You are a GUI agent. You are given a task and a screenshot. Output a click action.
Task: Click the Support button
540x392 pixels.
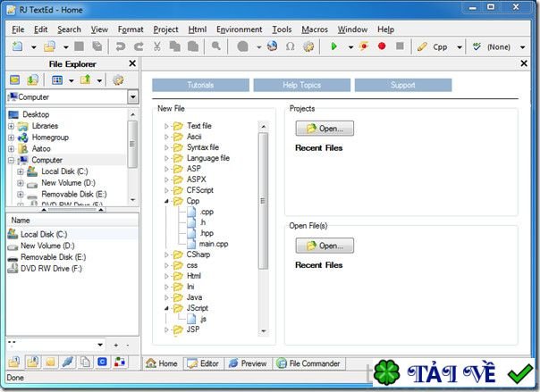(403, 85)
